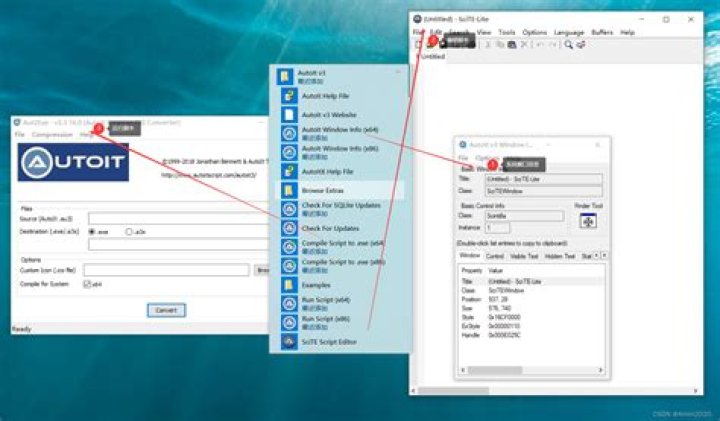Open the File menu in Window Info
Image resolution: width=720 pixels, height=421 pixels.
[463, 157]
